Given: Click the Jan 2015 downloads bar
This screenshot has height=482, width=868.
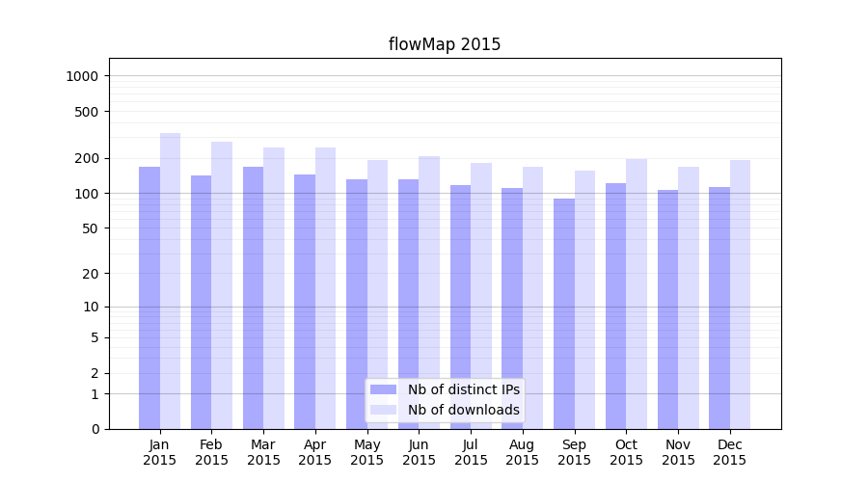Looking at the screenshot, I should coord(171,281).
